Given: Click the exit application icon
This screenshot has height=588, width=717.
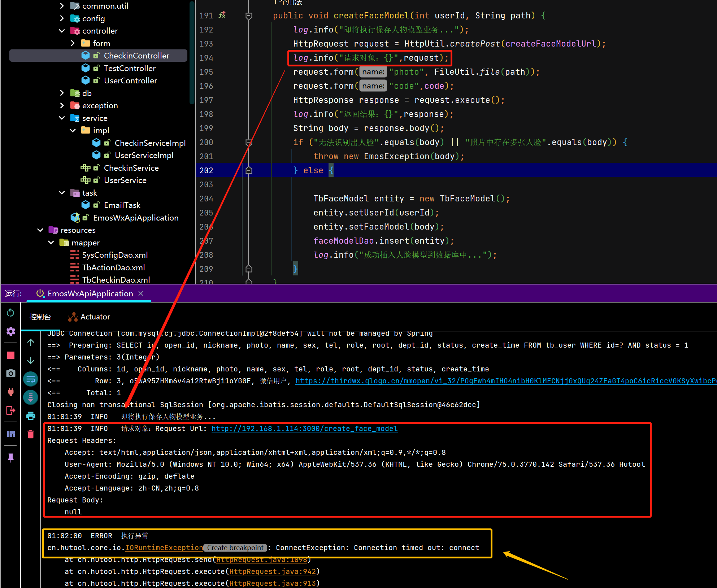Looking at the screenshot, I should click(x=11, y=410).
